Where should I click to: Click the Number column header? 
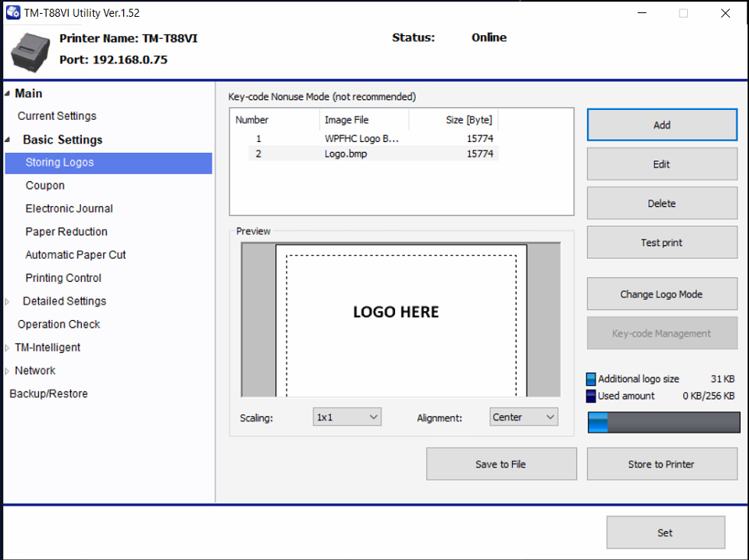coord(275,120)
